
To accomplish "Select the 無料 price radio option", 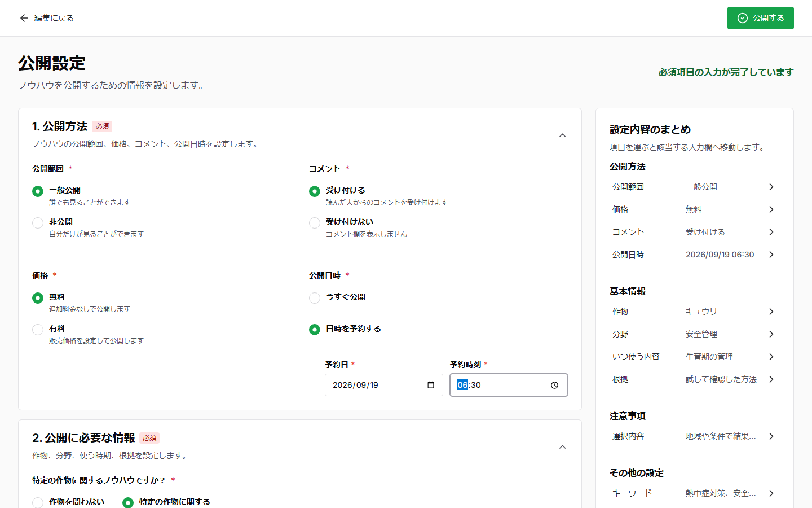I will pyautogui.click(x=38, y=298).
